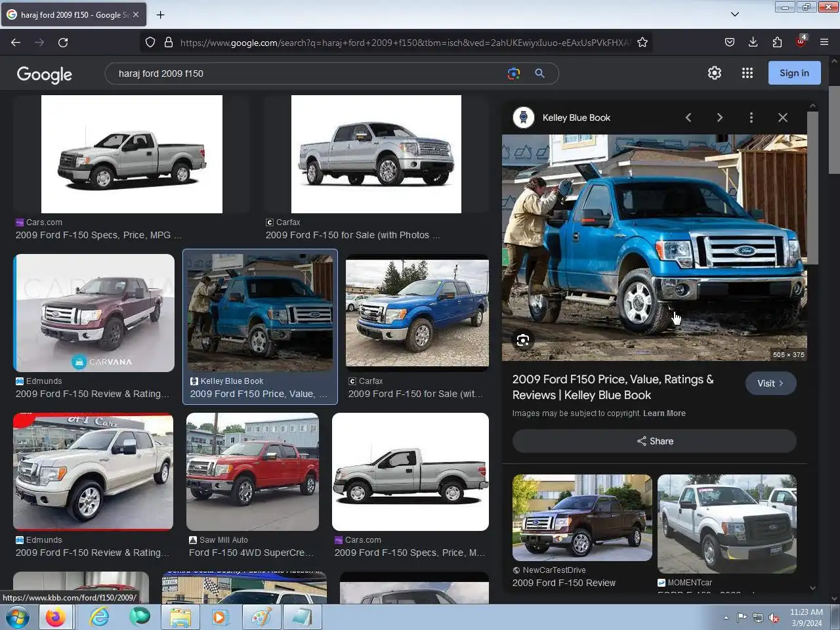Click the magnifier search button
The width and height of the screenshot is (840, 630).
pyautogui.click(x=539, y=73)
